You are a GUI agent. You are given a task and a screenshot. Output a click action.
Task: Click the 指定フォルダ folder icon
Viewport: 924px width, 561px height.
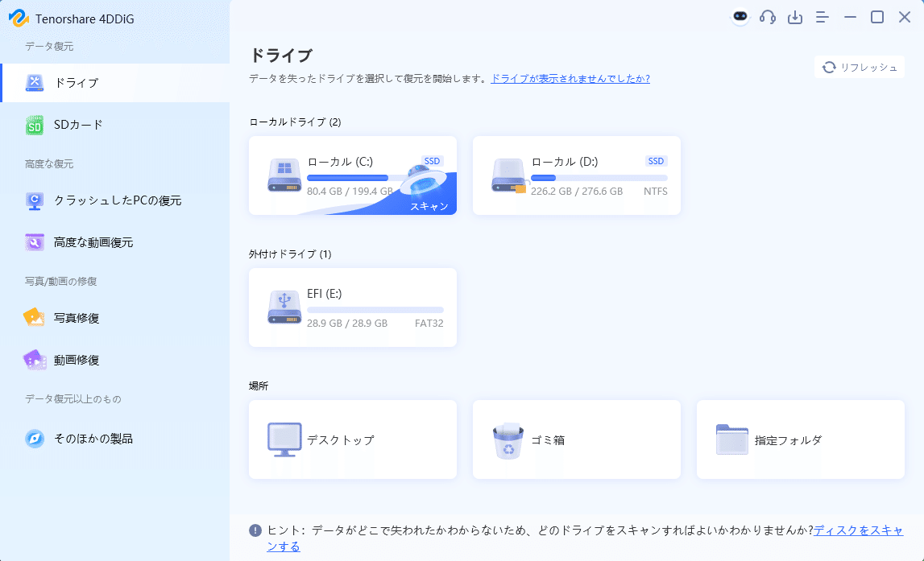pos(732,439)
